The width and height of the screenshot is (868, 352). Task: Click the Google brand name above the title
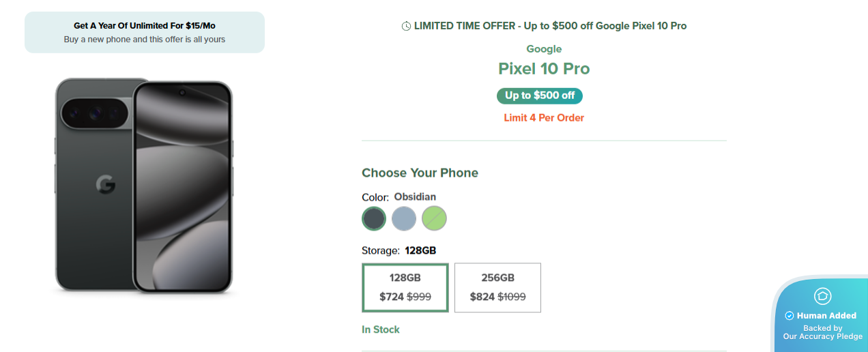pyautogui.click(x=544, y=49)
